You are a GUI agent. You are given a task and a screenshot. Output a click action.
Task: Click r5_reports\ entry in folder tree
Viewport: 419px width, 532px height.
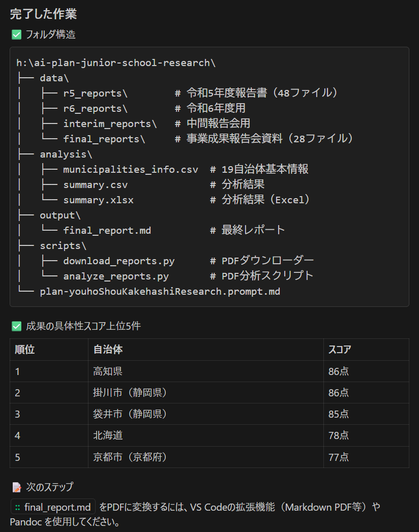(95, 93)
